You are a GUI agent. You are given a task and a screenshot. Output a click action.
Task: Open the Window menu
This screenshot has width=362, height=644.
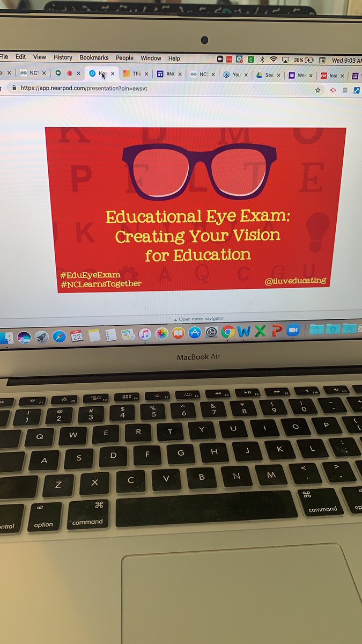pos(151,58)
